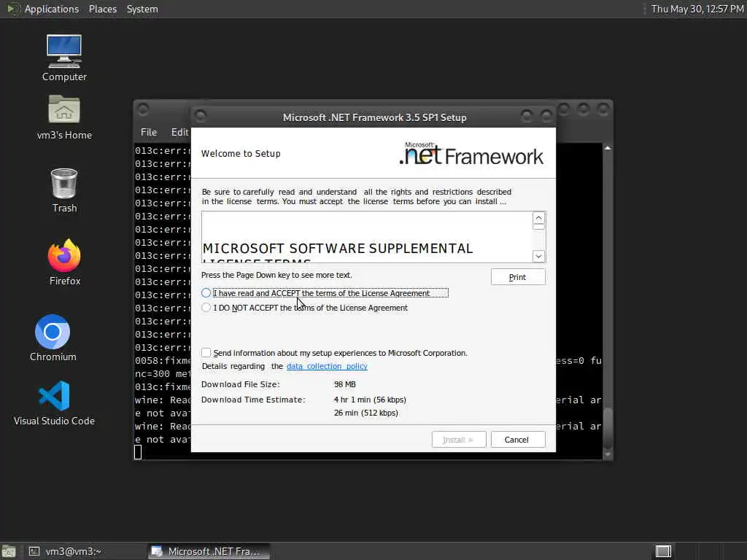Open the Applications menu
747x560 pixels.
(52, 9)
